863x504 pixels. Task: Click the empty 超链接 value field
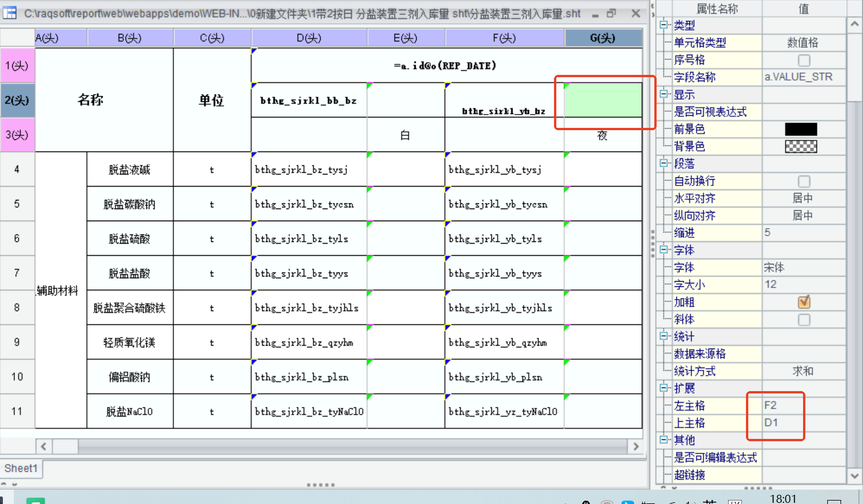[x=804, y=475]
